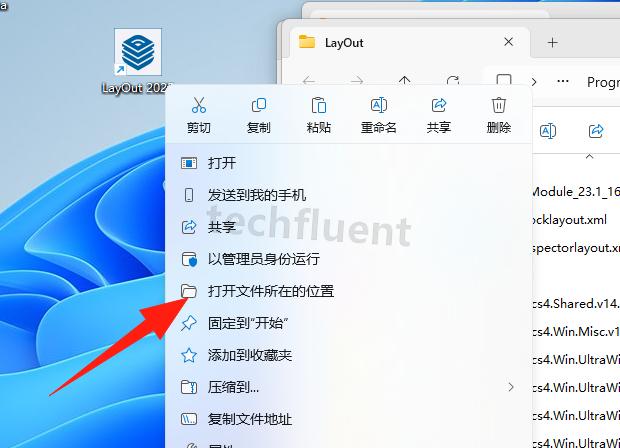The height and width of the screenshot is (448, 620).
Task: Click the 打开 window icon
Action: point(189,163)
